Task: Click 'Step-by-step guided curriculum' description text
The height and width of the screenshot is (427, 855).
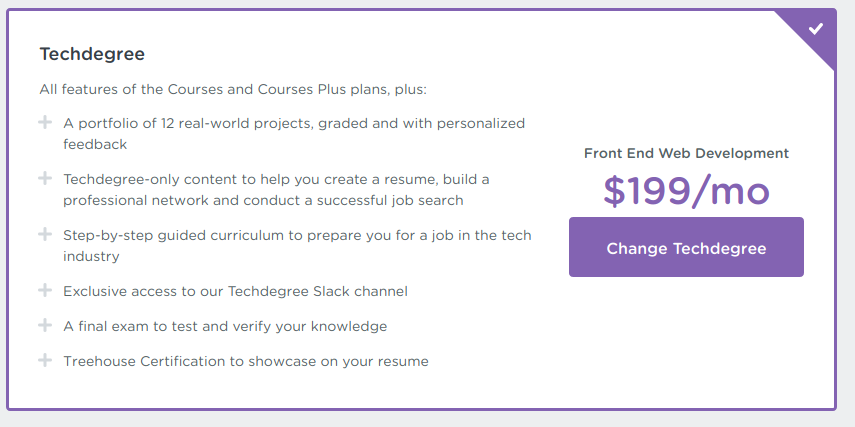Action: tap(297, 236)
